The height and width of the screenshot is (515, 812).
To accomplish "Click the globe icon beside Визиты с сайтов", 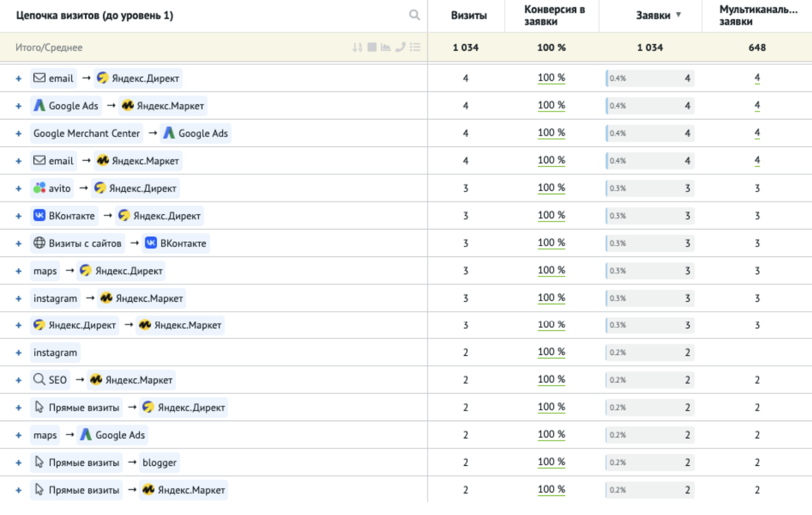I will [x=39, y=243].
